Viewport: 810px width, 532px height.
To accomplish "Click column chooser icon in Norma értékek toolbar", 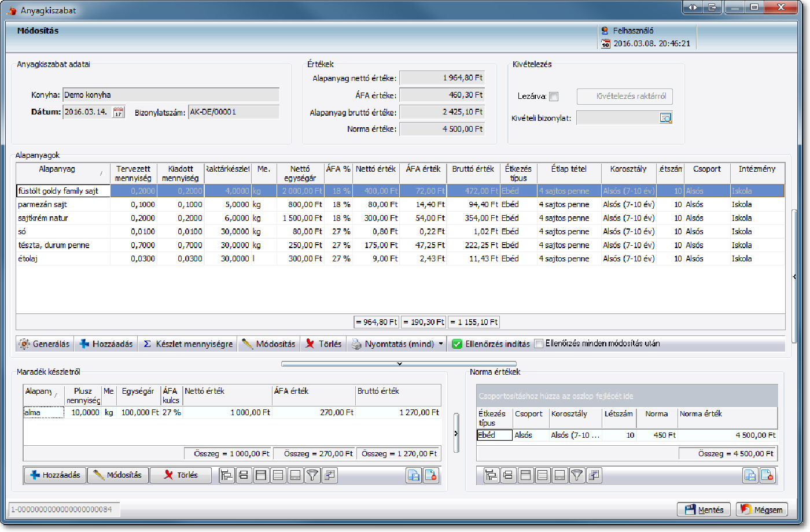I will (x=594, y=475).
